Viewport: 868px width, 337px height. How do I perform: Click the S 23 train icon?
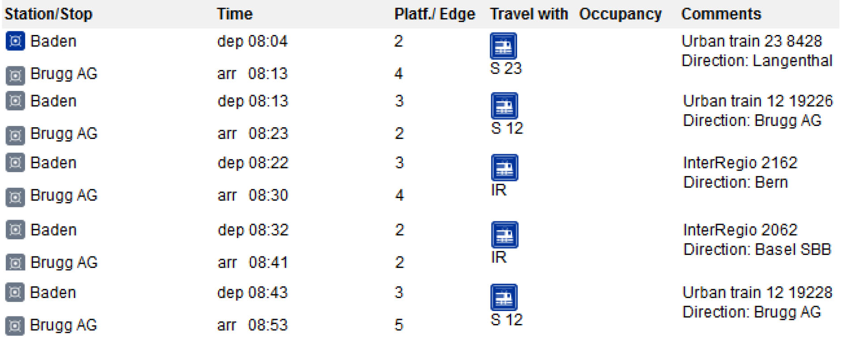tap(503, 46)
